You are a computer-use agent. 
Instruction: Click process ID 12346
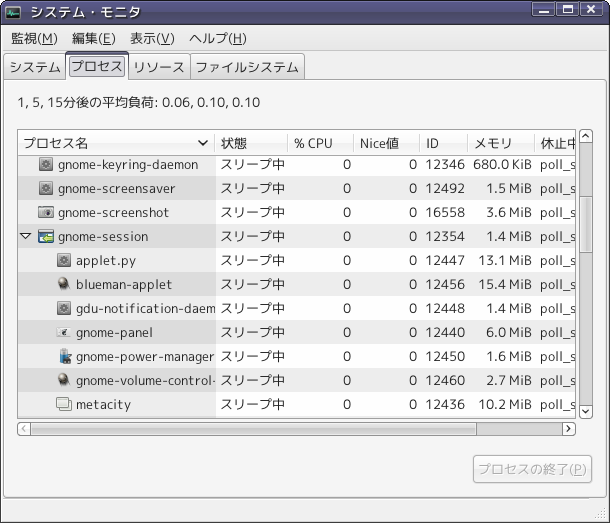pos(445,165)
